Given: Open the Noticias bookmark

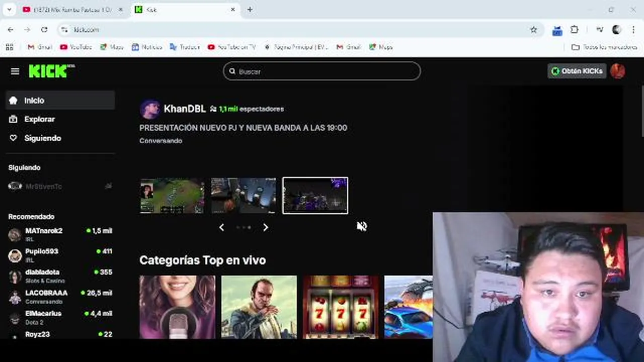Looking at the screenshot, I should coord(147,47).
